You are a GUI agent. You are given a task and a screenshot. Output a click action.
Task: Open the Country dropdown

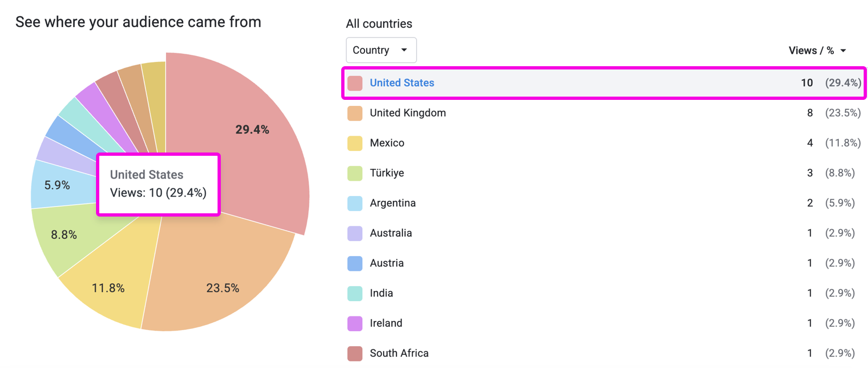pyautogui.click(x=381, y=50)
